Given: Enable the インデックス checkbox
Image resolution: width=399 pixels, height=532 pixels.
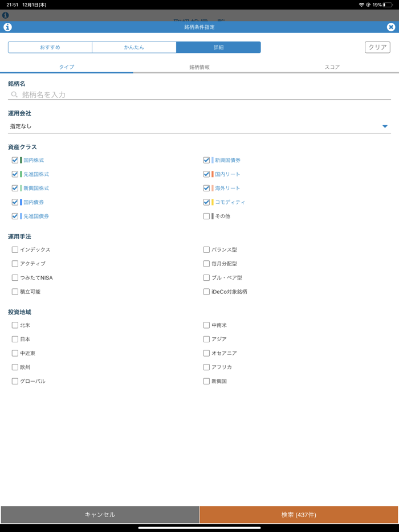Looking at the screenshot, I should [x=15, y=249].
